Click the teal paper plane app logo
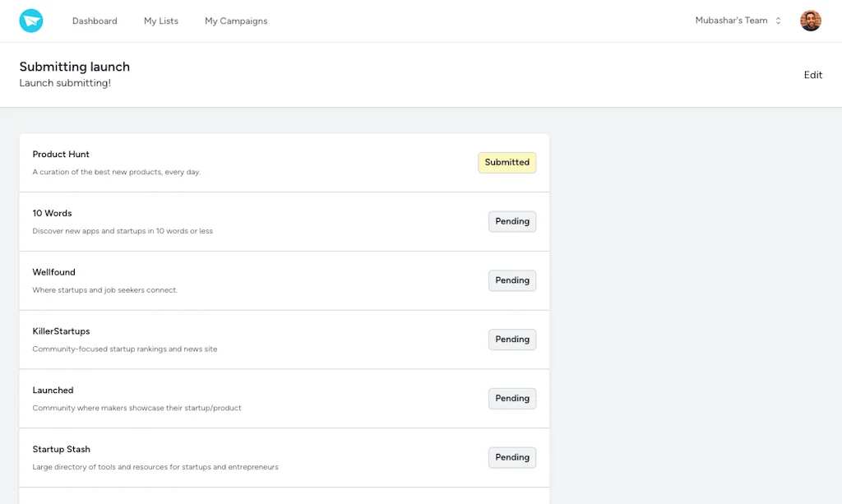The width and height of the screenshot is (842, 504). click(31, 20)
